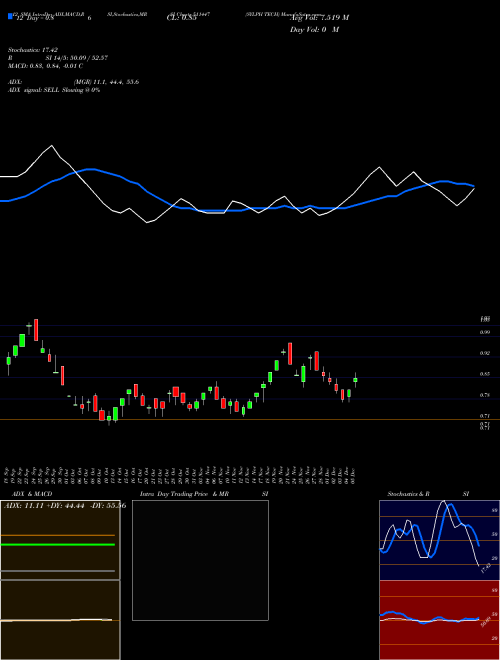
Task: Click the blue stochastics panel chart
Action: (439, 540)
